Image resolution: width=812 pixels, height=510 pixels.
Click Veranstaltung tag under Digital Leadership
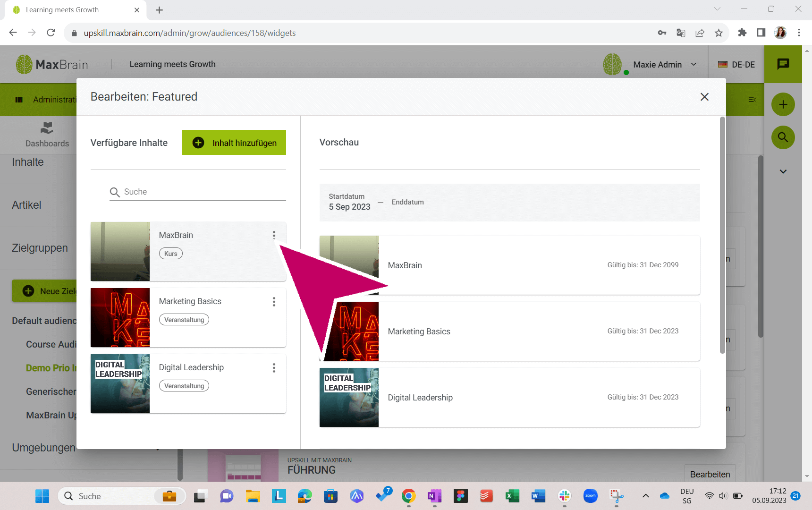coord(184,386)
